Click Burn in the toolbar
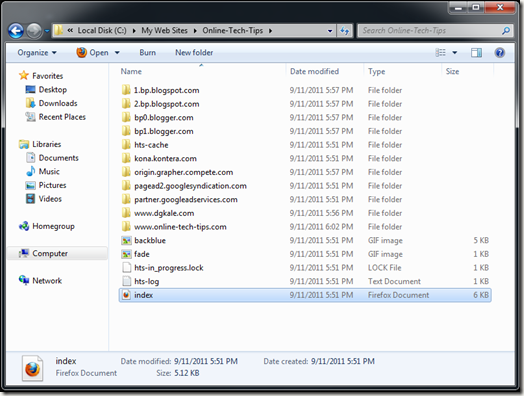 click(x=147, y=52)
